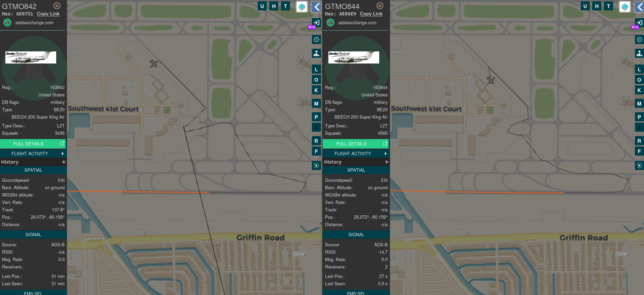Click U button on left map
The height and width of the screenshot is (295, 644).
tap(262, 6)
